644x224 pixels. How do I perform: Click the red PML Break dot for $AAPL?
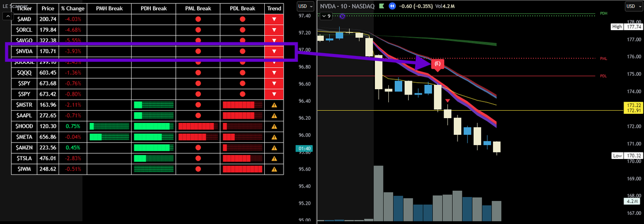[198, 115]
